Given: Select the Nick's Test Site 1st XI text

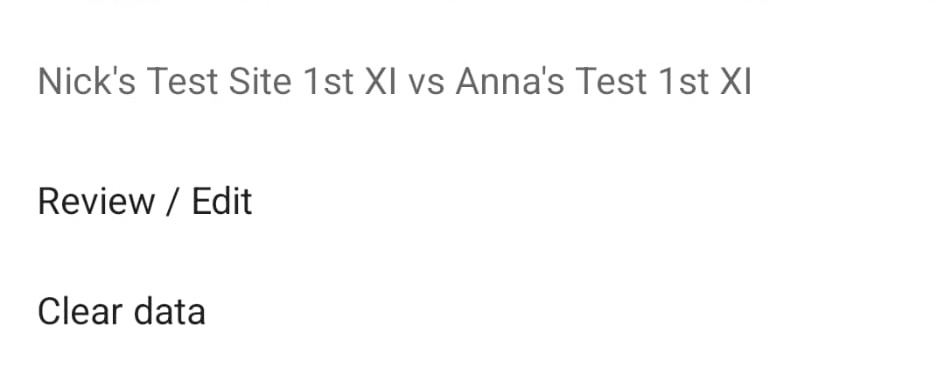Looking at the screenshot, I should pyautogui.click(x=217, y=81).
